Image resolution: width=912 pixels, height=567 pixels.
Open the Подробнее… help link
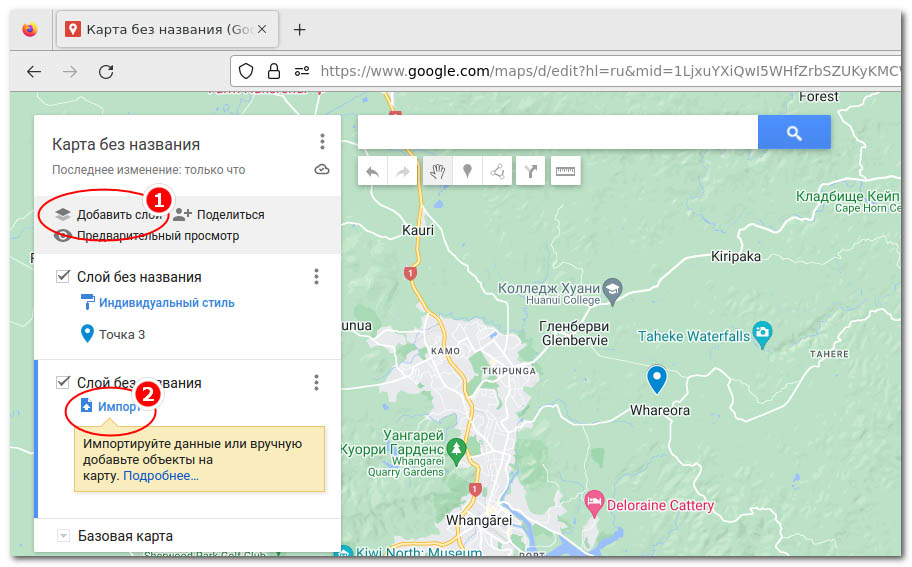[161, 476]
